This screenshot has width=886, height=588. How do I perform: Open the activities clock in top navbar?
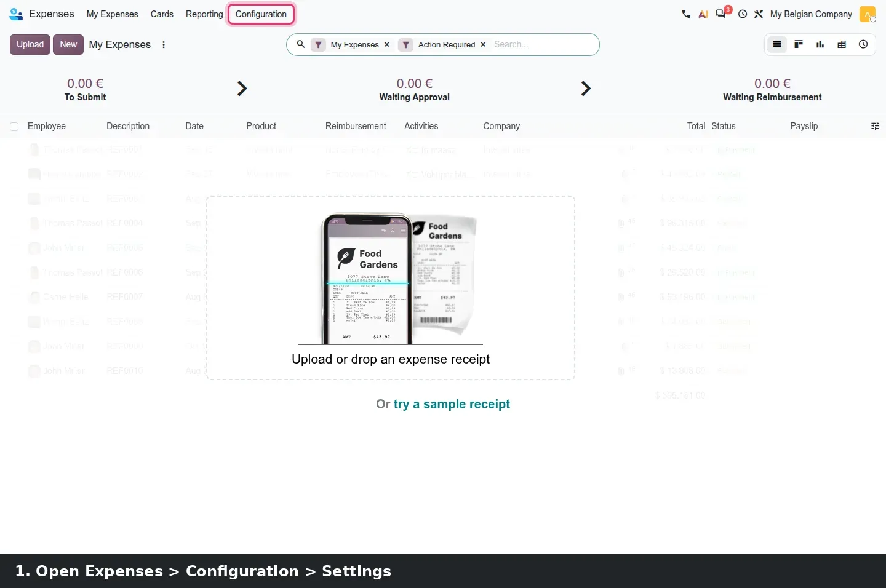pos(743,14)
